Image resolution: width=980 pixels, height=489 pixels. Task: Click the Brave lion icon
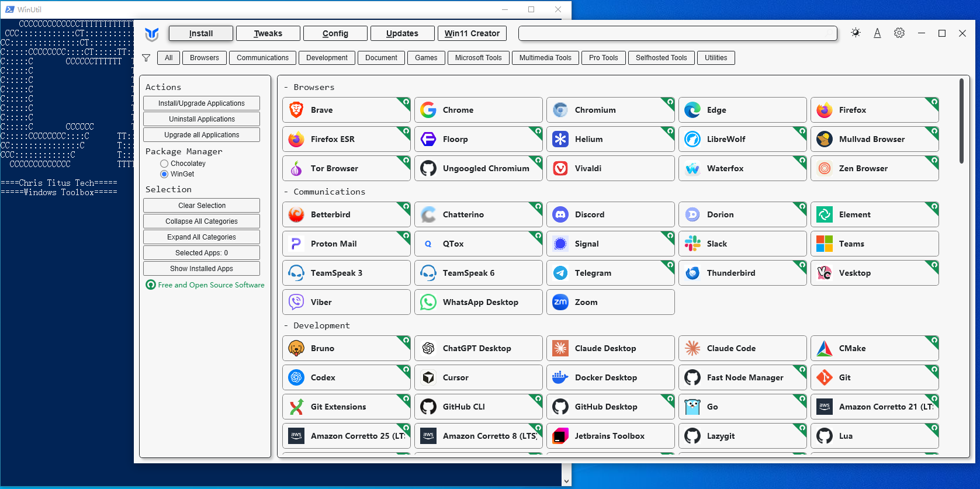[x=296, y=110]
